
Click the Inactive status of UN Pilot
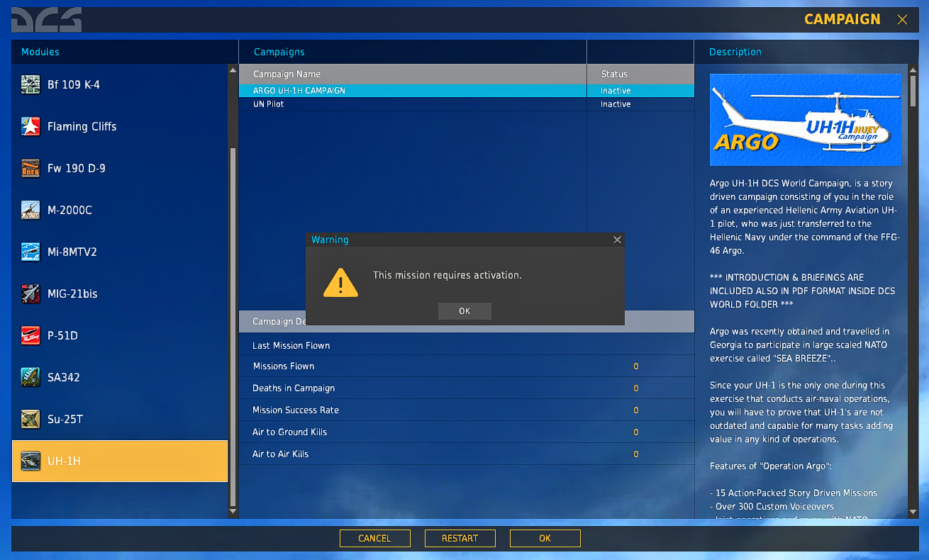[x=616, y=104]
